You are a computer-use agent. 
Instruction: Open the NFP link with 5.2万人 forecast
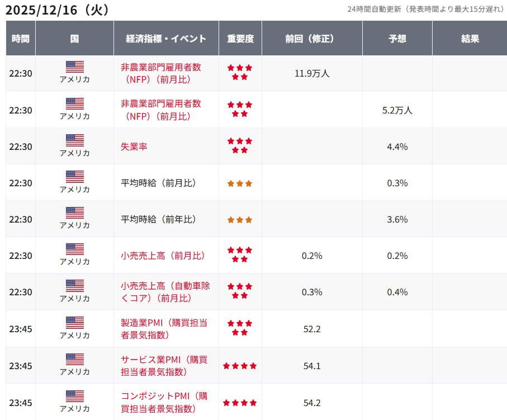tap(161, 110)
